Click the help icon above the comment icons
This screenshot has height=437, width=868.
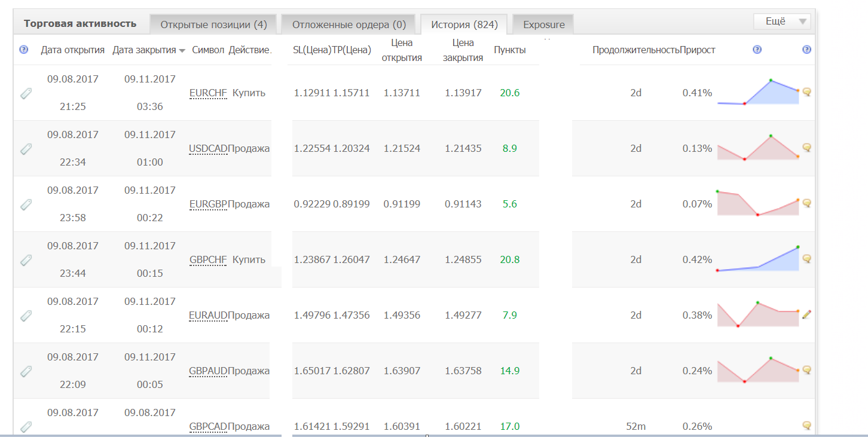807,50
